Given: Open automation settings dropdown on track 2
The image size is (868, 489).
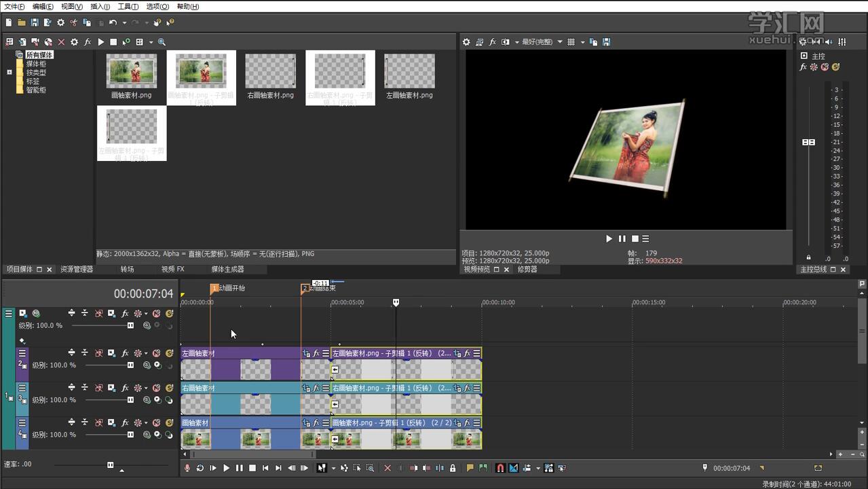Looking at the screenshot, I should point(146,353).
